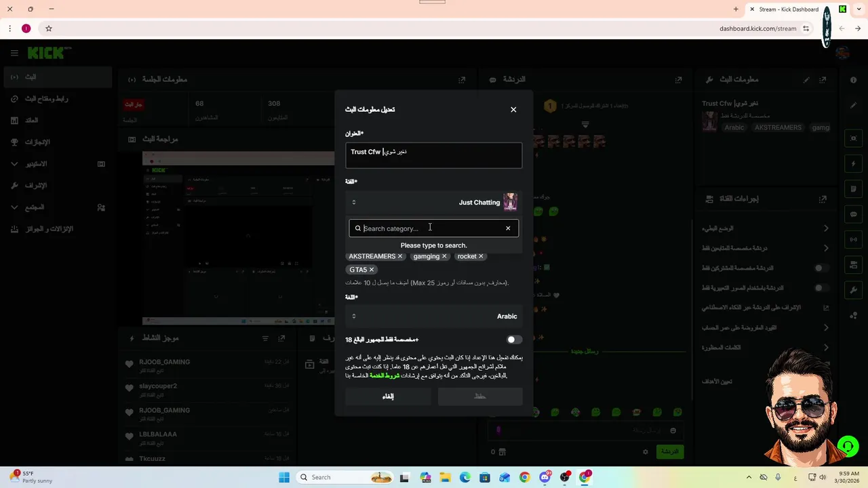
Task: Click the screenshot frame icon in right rail
Action: (x=854, y=138)
